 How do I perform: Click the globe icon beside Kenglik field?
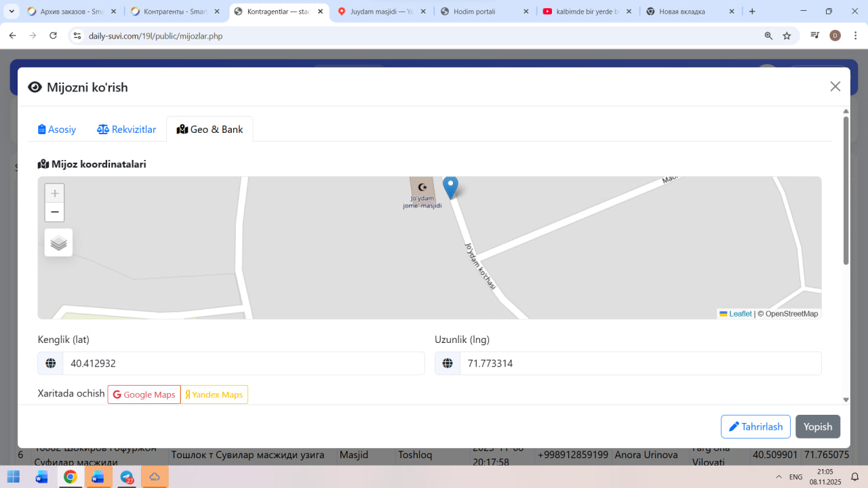(x=50, y=363)
